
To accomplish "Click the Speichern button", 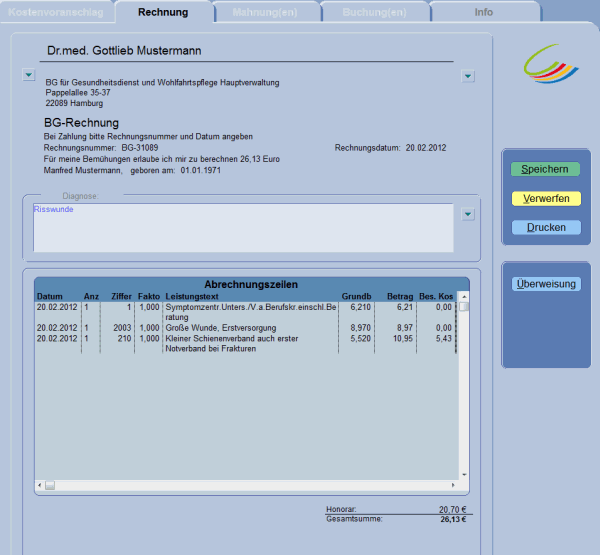I will [545, 169].
